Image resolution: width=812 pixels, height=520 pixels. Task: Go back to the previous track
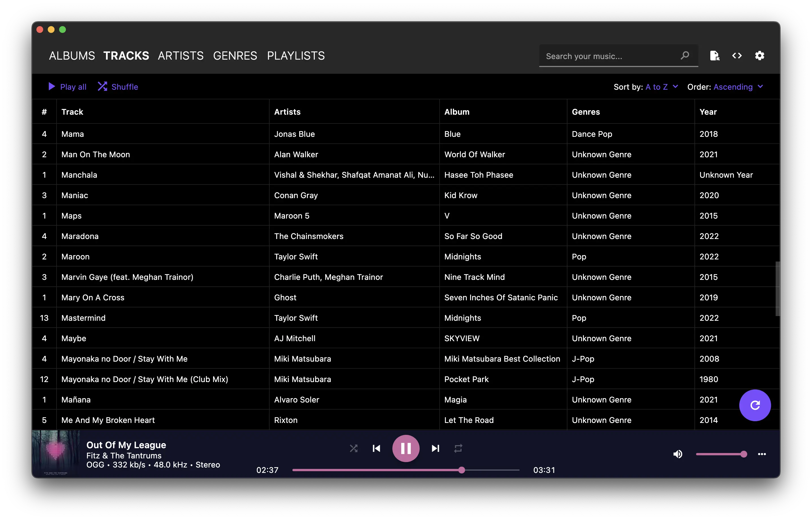tap(376, 448)
